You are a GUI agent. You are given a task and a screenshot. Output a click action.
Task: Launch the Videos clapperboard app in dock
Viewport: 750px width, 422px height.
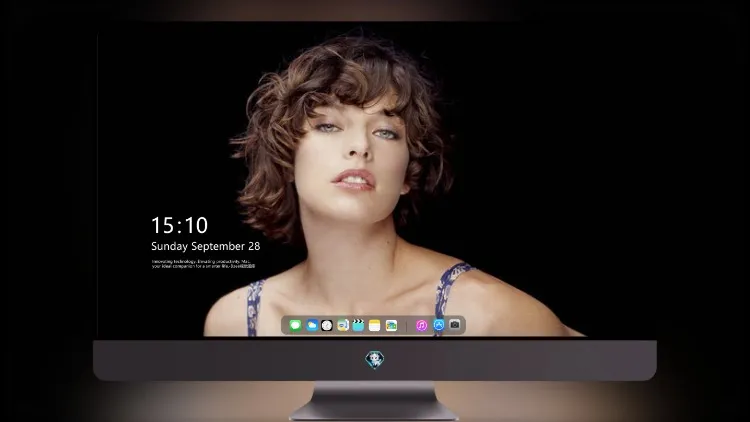tap(358, 326)
